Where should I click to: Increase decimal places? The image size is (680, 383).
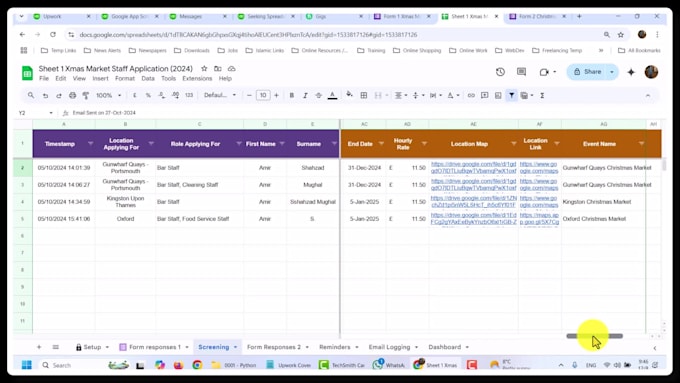coord(175,95)
